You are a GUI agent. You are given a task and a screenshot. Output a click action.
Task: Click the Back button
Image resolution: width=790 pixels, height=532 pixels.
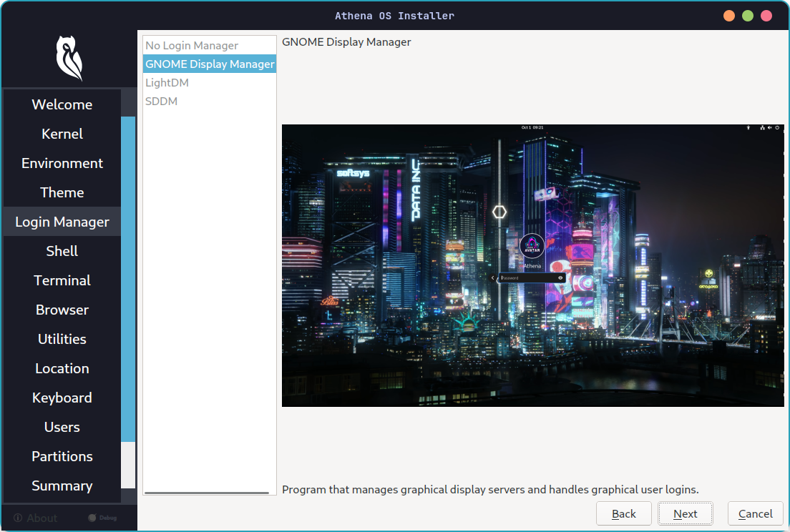coord(623,513)
